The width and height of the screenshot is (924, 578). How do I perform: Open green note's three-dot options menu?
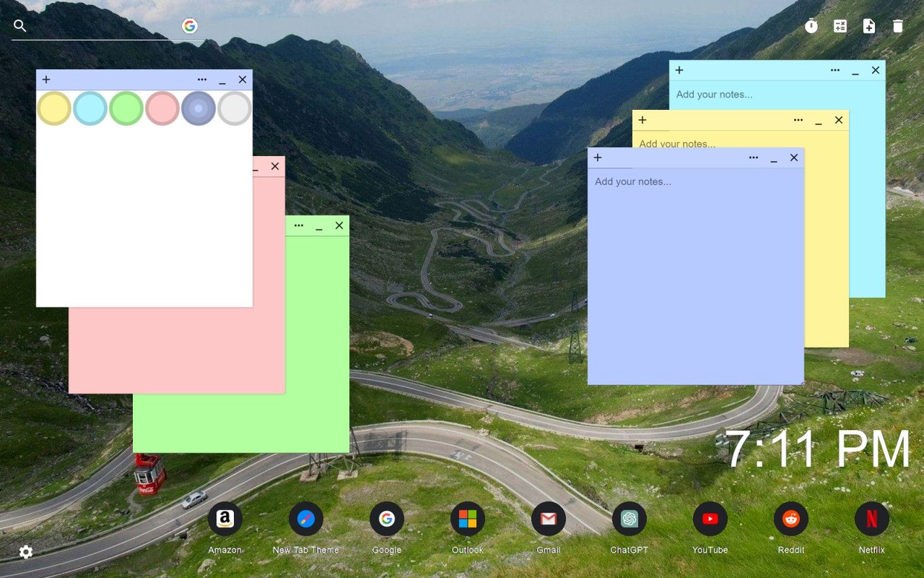299,225
